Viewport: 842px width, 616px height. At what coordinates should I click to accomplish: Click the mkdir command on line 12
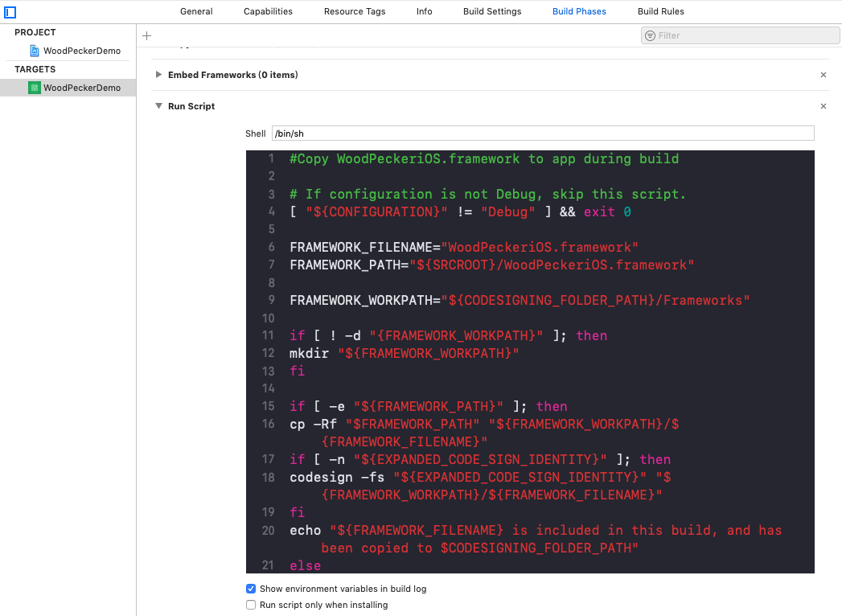[x=405, y=353]
